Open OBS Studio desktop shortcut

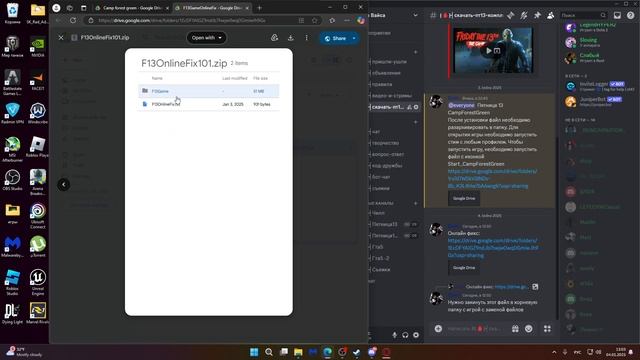pos(12,180)
